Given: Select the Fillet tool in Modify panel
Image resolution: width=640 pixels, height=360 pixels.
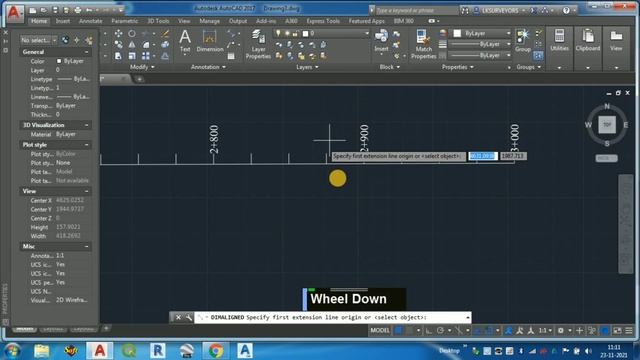Looking at the screenshot, I should pos(146,44).
